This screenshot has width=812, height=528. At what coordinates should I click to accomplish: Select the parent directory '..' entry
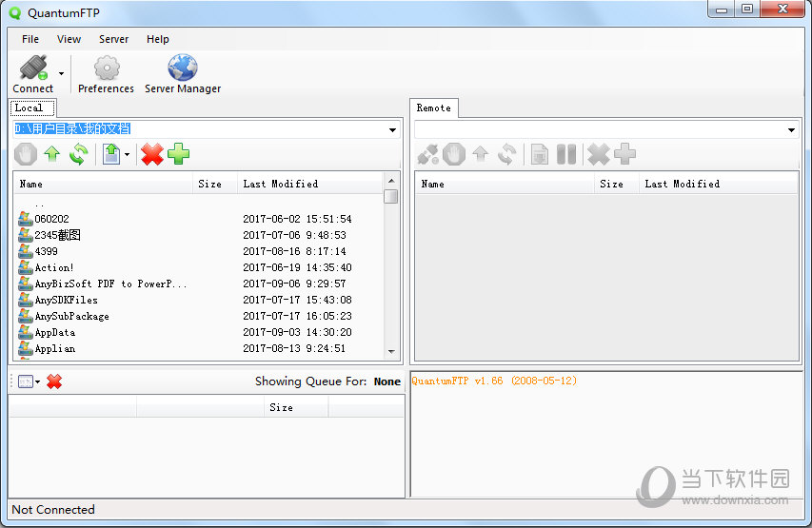coord(39,204)
